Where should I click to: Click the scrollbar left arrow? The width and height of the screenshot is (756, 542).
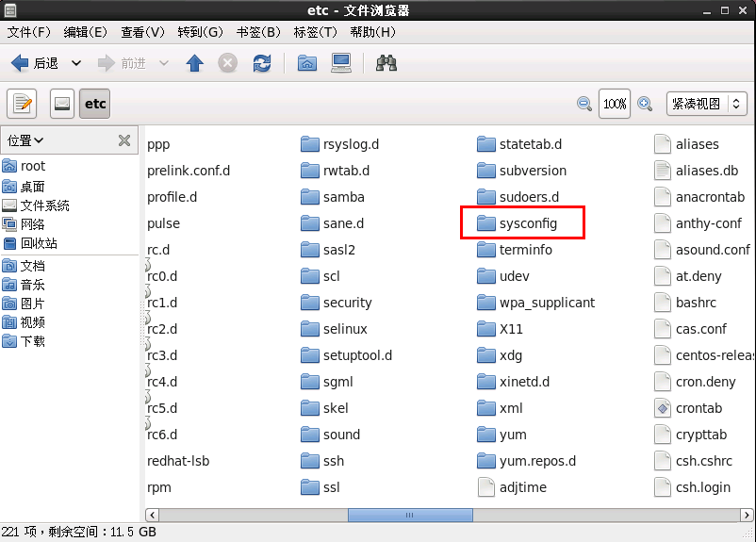(153, 515)
